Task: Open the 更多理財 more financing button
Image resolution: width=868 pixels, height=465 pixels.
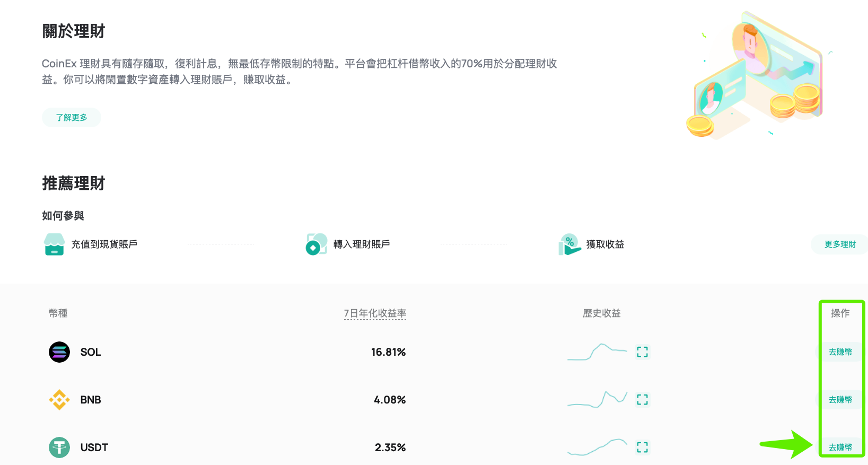Action: 840,244
